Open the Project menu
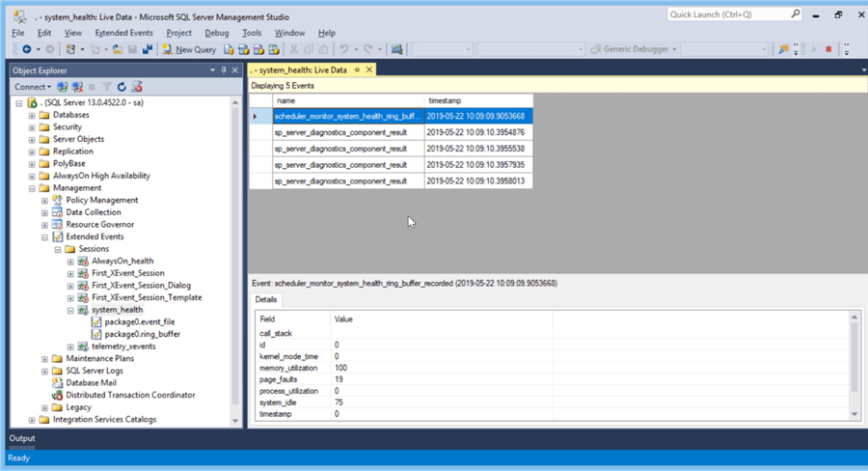 click(178, 33)
